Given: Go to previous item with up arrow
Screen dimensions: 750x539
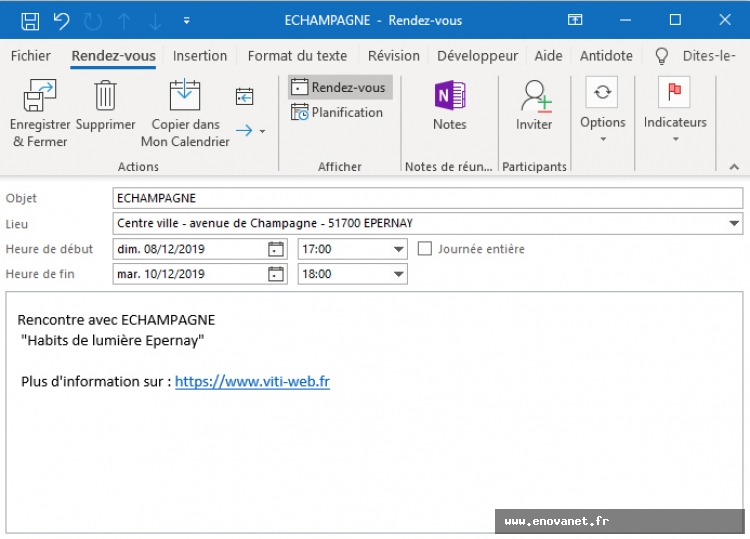Looking at the screenshot, I should (124, 21).
